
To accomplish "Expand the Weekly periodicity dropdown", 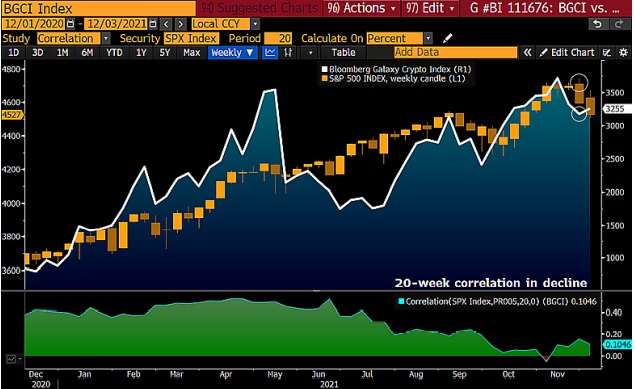I will click(x=232, y=52).
